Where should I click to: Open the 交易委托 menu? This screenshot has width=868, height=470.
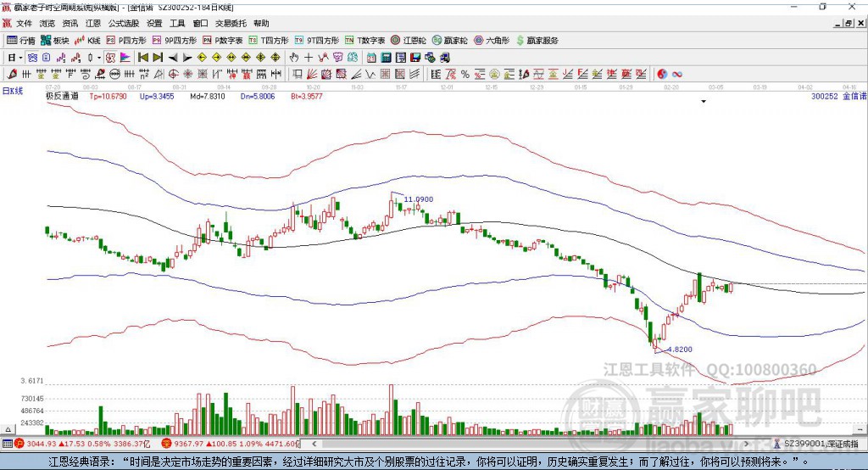(231, 23)
